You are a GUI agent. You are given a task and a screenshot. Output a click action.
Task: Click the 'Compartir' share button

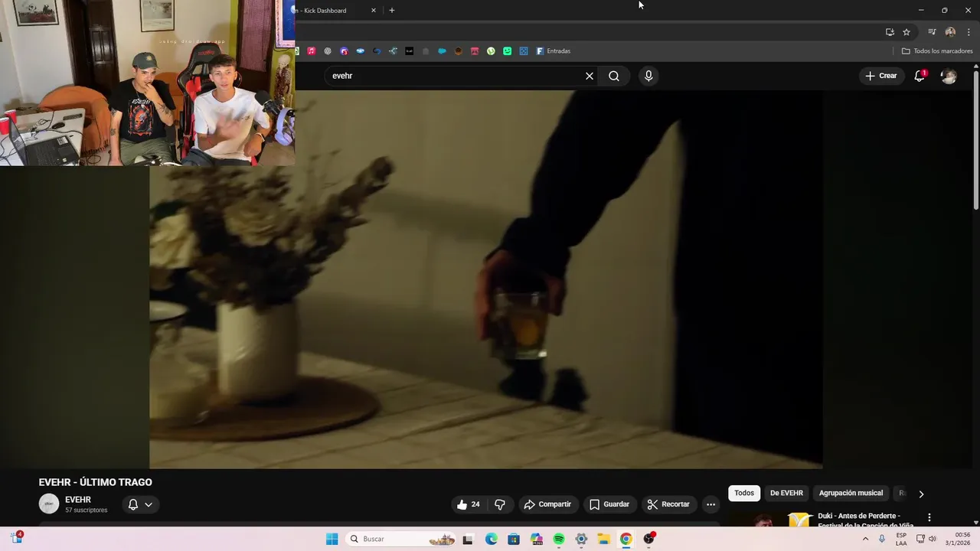pos(547,504)
